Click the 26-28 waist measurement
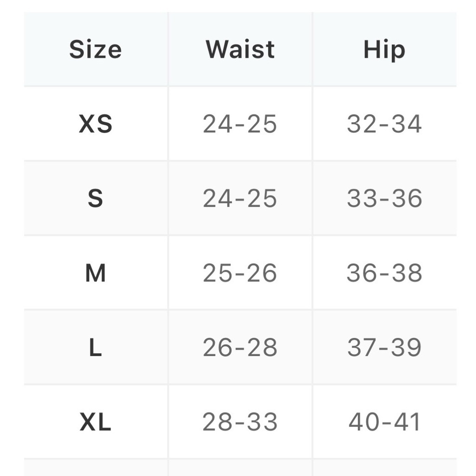This screenshot has width=476, height=476. click(240, 348)
